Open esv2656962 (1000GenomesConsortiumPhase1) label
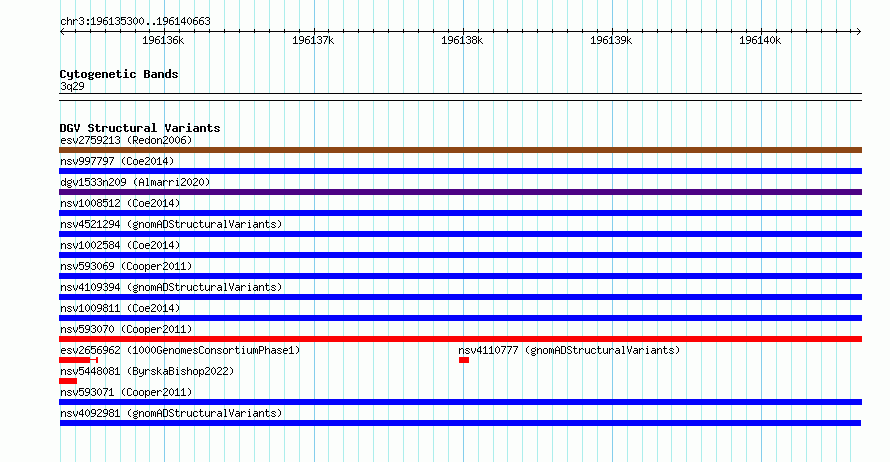Screen dimensions: 890x462 (180, 350)
